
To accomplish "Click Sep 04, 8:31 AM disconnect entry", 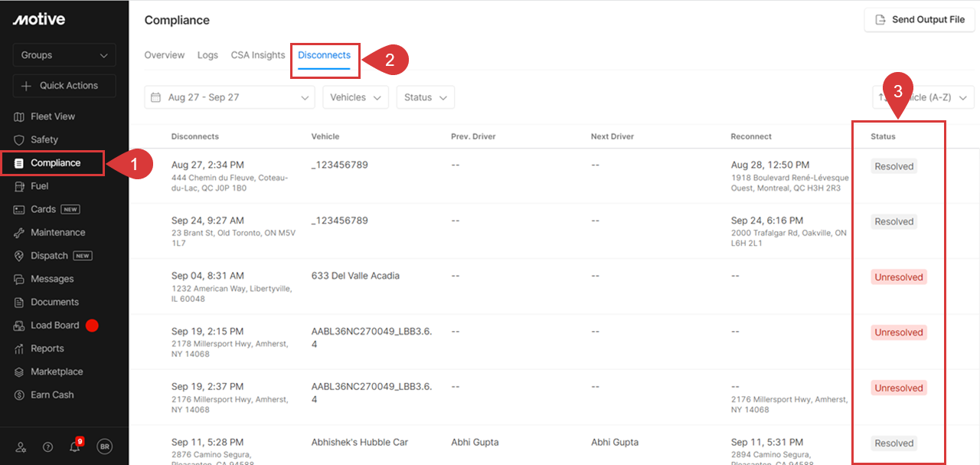I will pyautogui.click(x=207, y=276).
